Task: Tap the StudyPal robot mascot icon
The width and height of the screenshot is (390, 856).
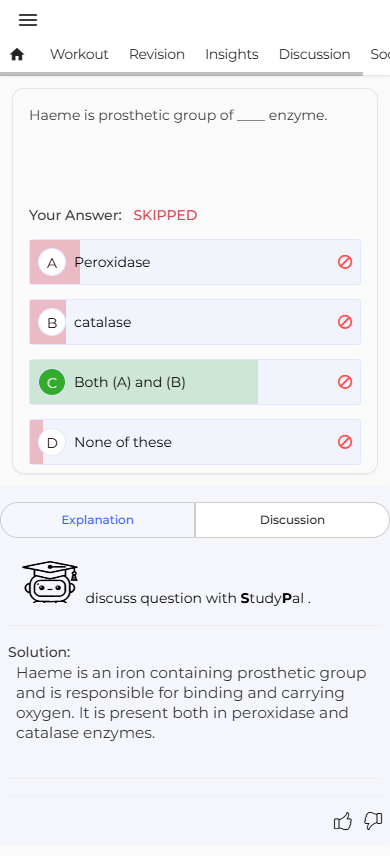Action: click(50, 582)
